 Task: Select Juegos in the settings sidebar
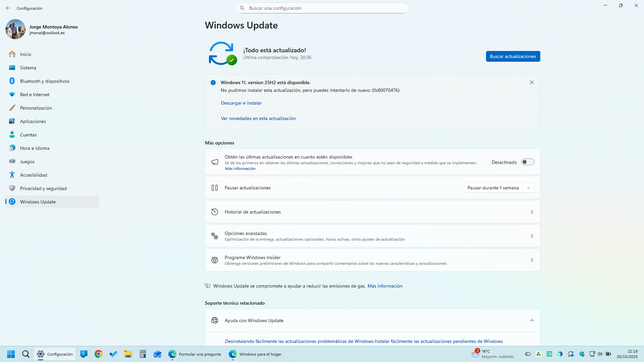[x=27, y=161]
